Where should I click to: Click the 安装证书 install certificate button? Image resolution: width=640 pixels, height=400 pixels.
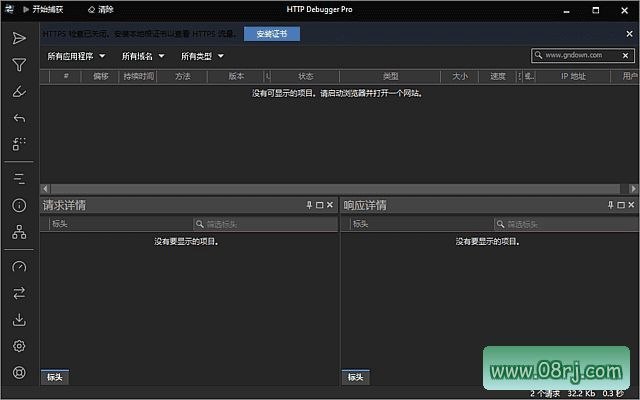coord(272,34)
